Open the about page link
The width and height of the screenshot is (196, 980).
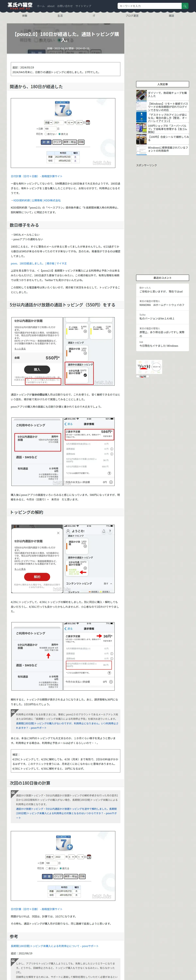(51, 6)
